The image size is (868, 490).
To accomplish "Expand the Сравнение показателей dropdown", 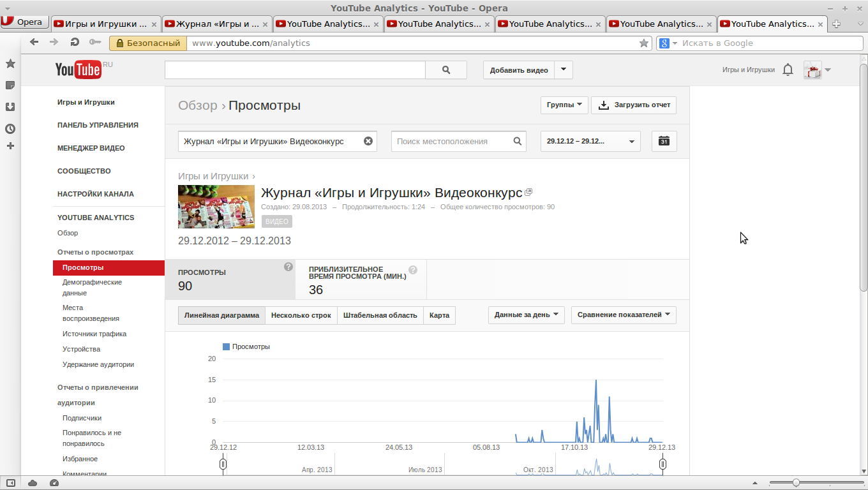I will (x=623, y=315).
